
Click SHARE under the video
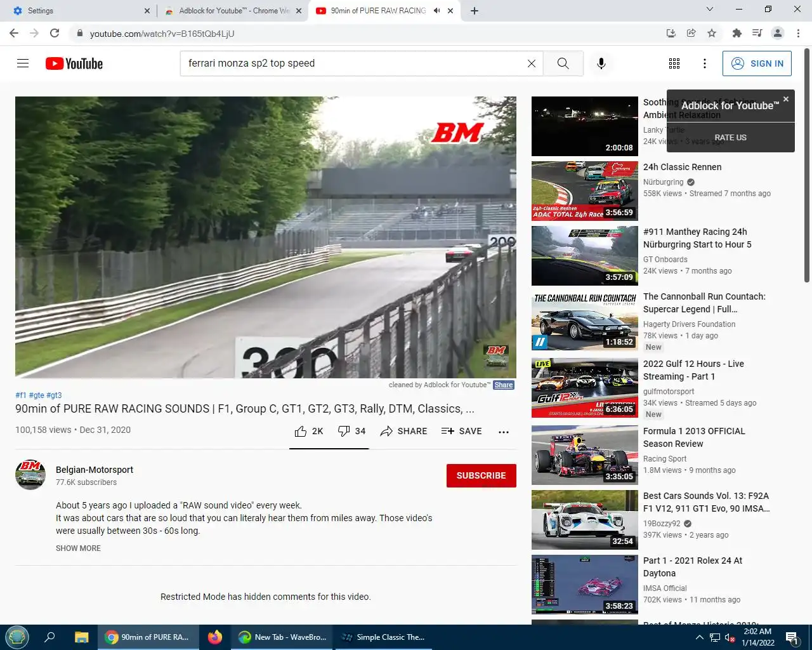click(x=403, y=431)
